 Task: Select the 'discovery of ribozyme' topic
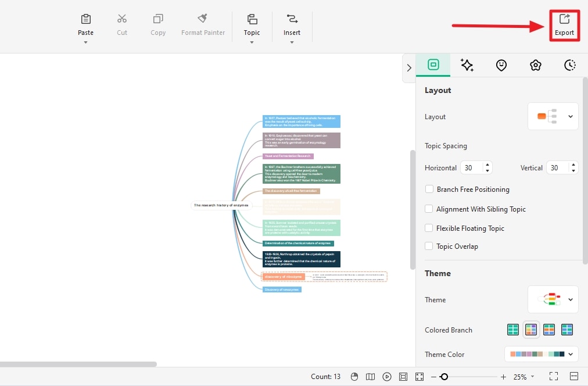point(283,277)
